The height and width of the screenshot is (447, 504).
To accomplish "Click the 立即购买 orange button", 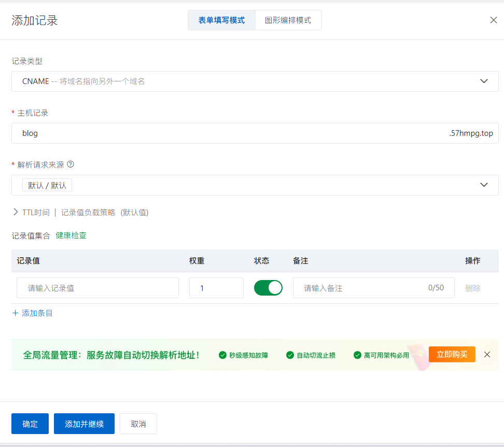I will coord(452,354).
